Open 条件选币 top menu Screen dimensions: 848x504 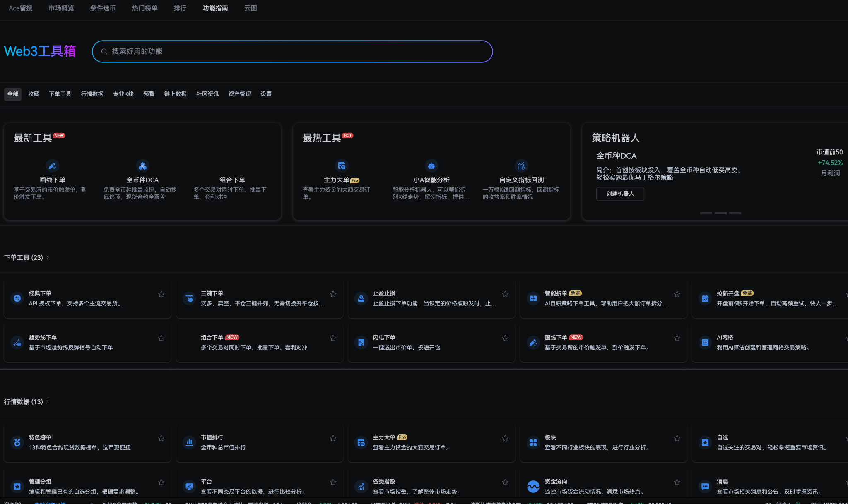[103, 8]
